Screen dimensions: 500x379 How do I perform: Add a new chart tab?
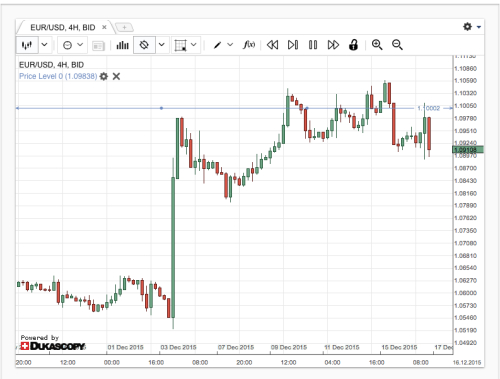click(124, 27)
